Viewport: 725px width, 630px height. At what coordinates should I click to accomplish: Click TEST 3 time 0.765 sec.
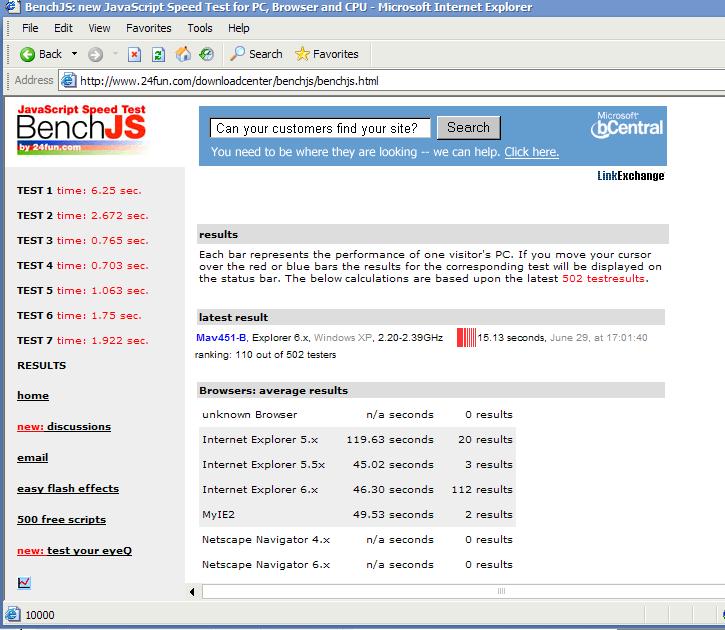point(83,240)
